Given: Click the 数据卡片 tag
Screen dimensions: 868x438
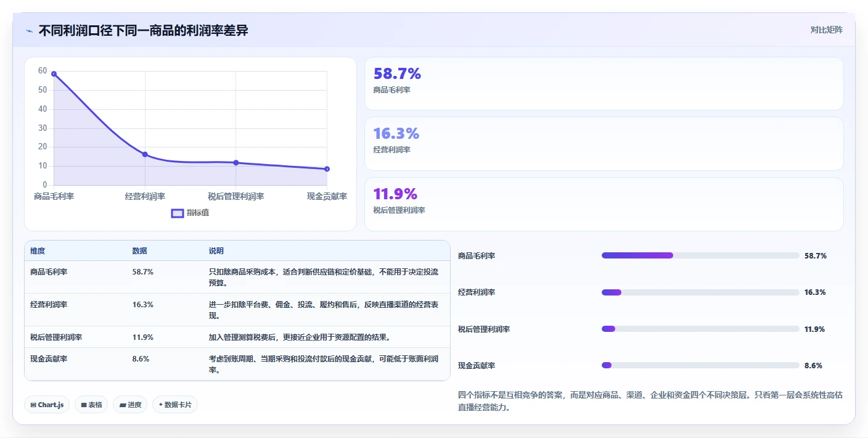Looking at the screenshot, I should point(175,405).
